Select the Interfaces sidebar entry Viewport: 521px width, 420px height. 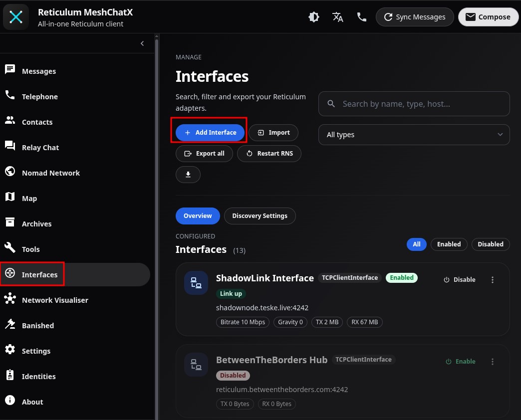pos(75,274)
